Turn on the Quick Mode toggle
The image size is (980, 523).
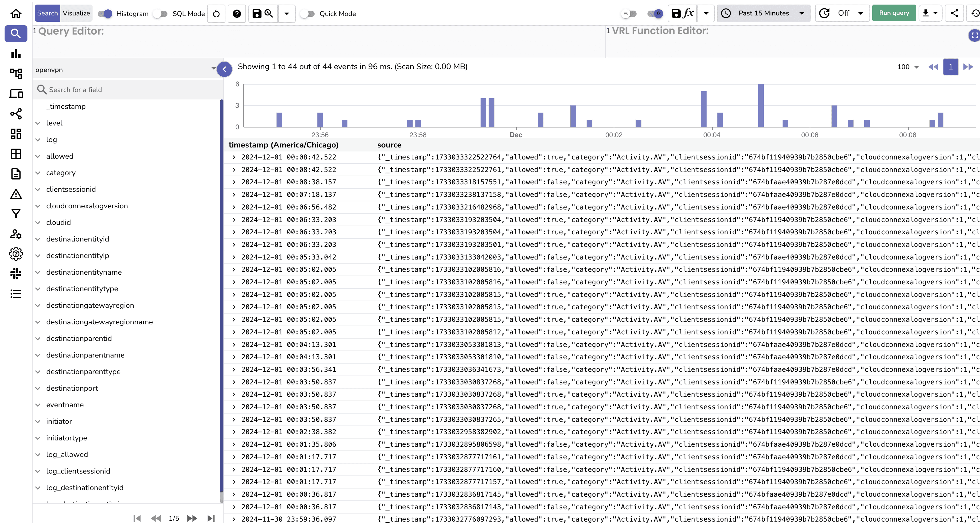coord(307,14)
